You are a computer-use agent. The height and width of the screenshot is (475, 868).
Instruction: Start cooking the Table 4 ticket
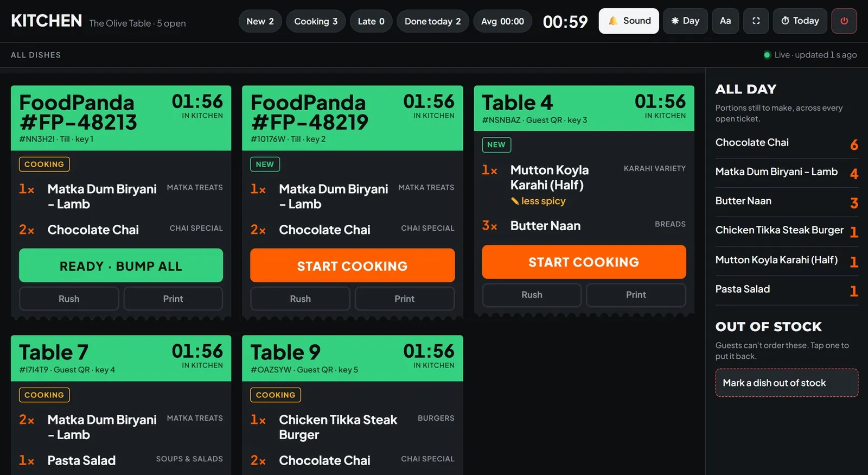(x=584, y=262)
